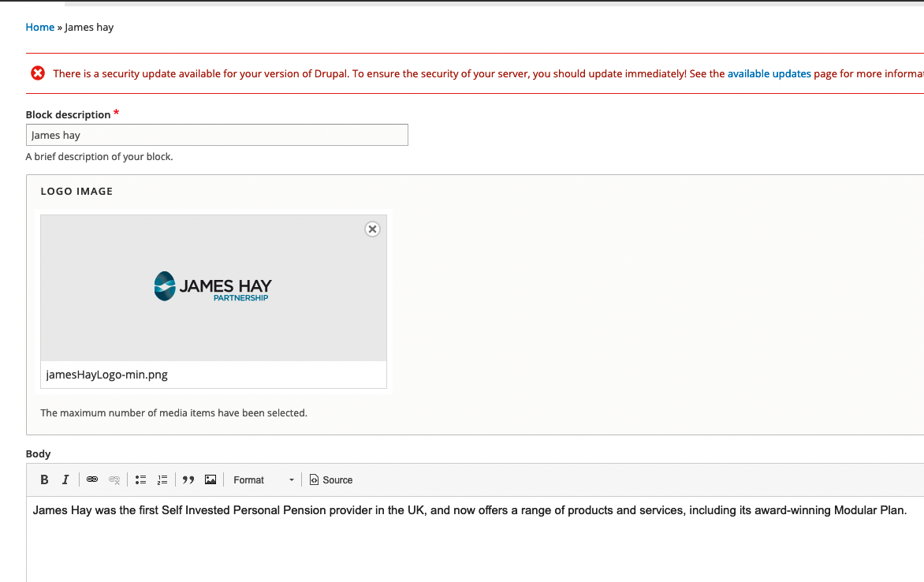Toggle Bold formatting in Body editor
Screen dimensions: 924x582
pos(44,480)
